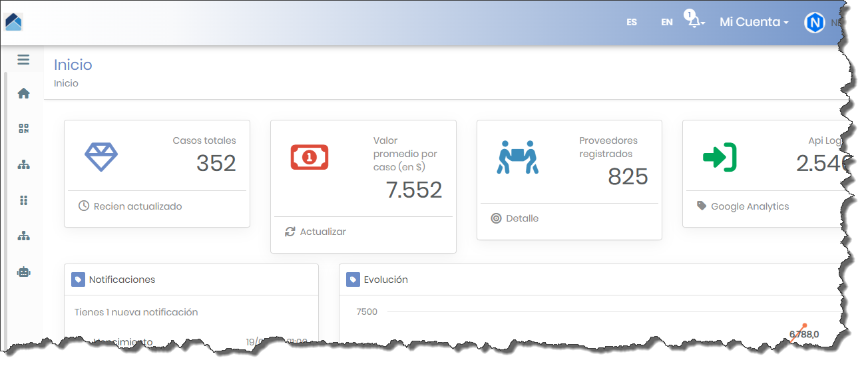868x366 pixels.
Task: Switch language to EN
Action: pos(667,22)
